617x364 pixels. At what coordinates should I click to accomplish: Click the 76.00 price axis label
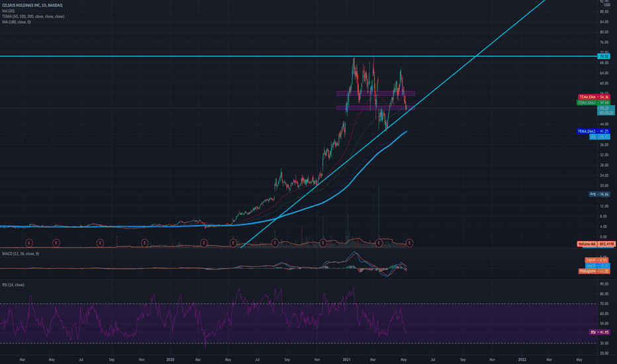(x=604, y=42)
